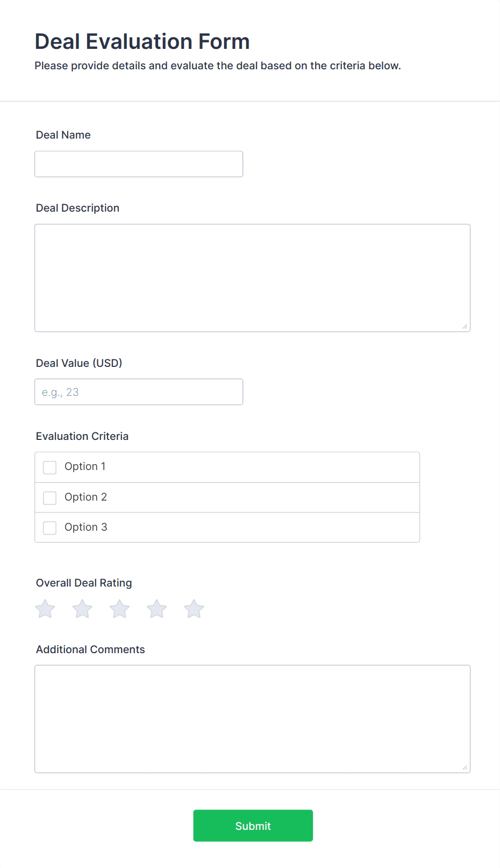
Task: Click the Deal Evaluation Form heading
Action: tap(142, 42)
